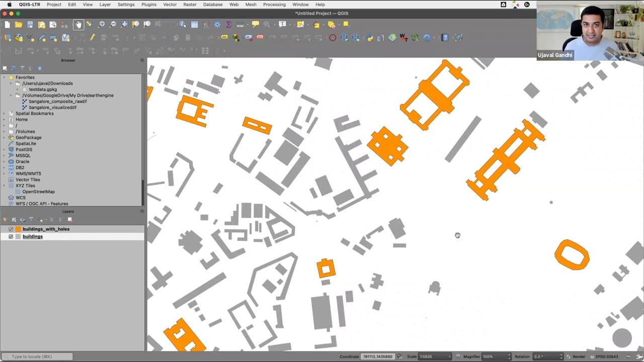
Task: Click the Remove Layer icon in Layers panel
Action: tap(70, 219)
